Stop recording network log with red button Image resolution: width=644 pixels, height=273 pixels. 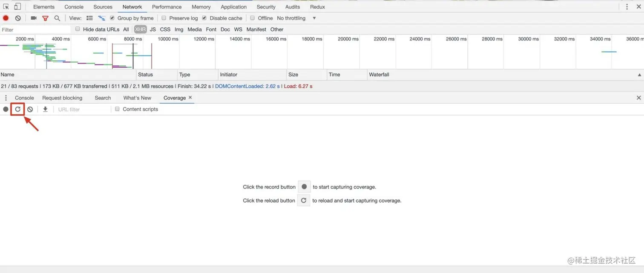point(6,18)
